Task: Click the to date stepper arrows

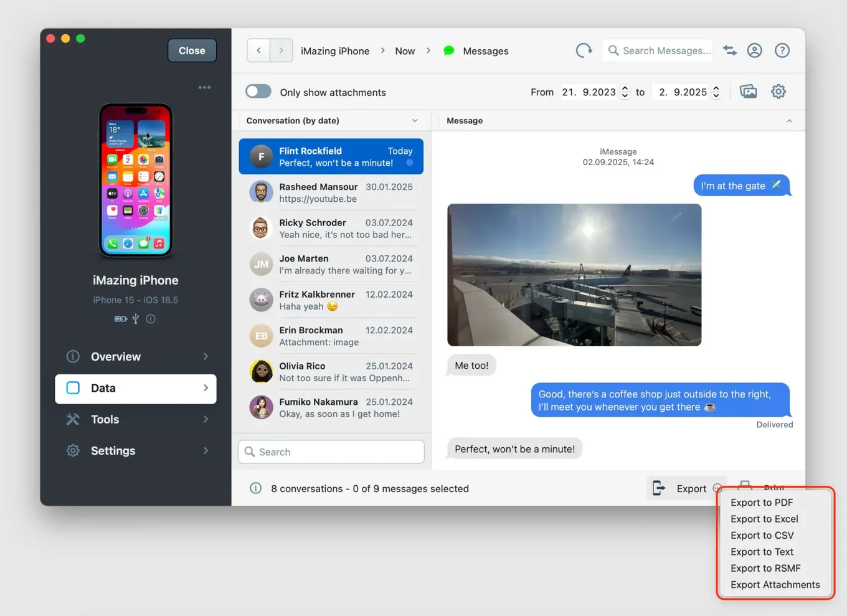Action: click(716, 92)
